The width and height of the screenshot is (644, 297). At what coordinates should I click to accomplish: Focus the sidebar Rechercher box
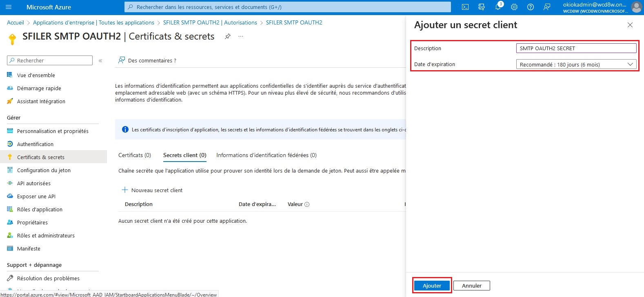(x=50, y=60)
